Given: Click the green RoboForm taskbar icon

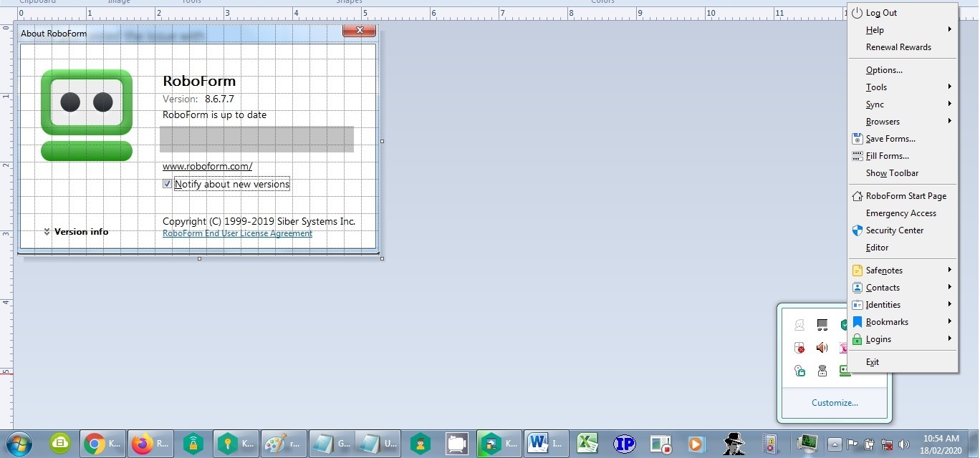Looking at the screenshot, I should click(60, 444).
